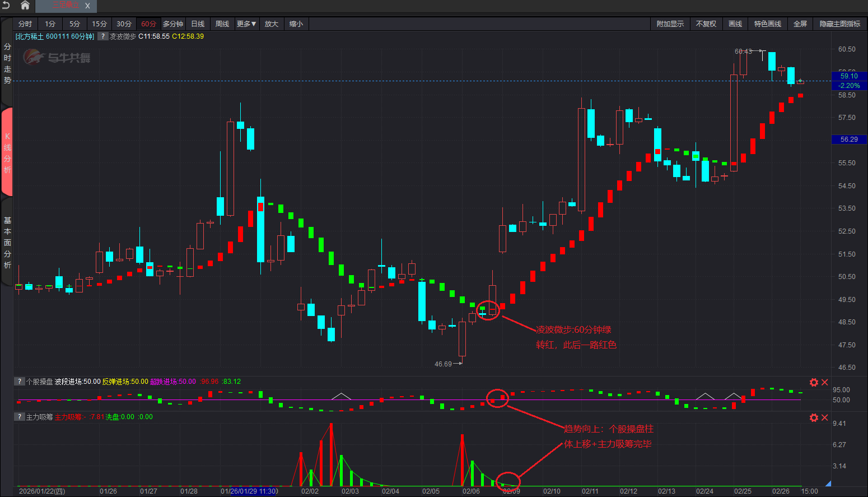Switch to the 日线 daily chart
868x497 pixels.
click(198, 24)
